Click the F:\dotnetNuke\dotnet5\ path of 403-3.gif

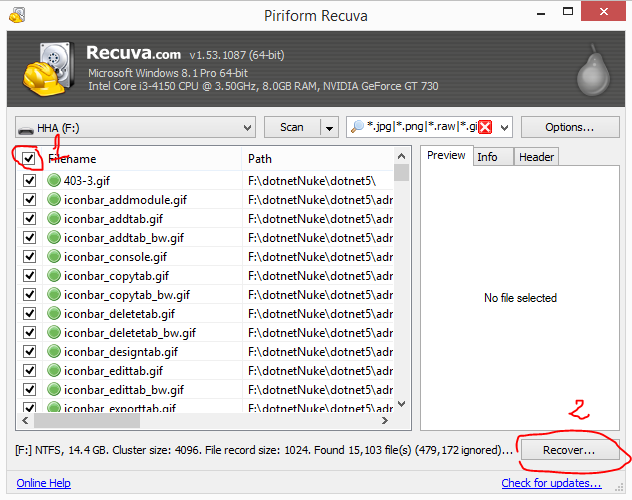point(312,181)
